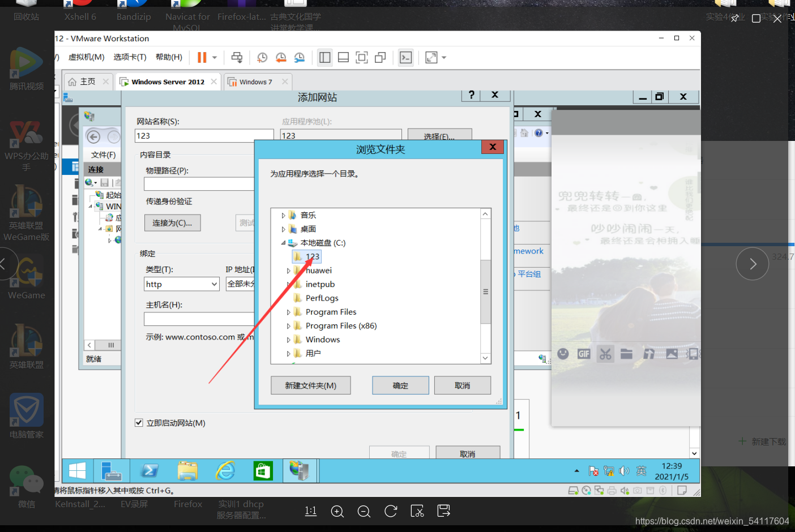
Task: Open the dropdown arrow beside pause button
Action: click(x=215, y=57)
